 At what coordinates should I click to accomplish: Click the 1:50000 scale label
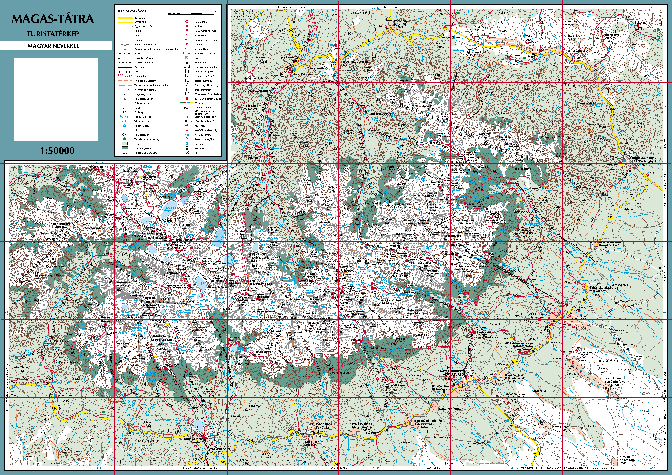coord(57,150)
